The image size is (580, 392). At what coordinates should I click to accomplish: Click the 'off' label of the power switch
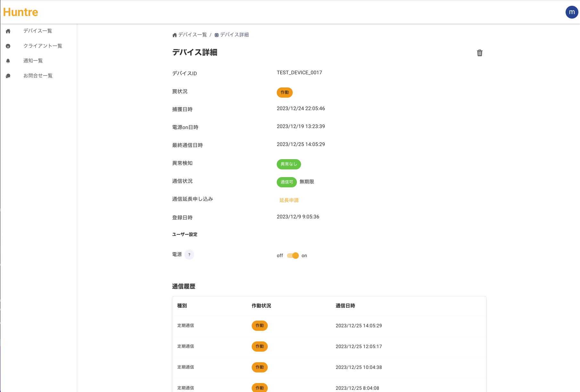(280, 256)
